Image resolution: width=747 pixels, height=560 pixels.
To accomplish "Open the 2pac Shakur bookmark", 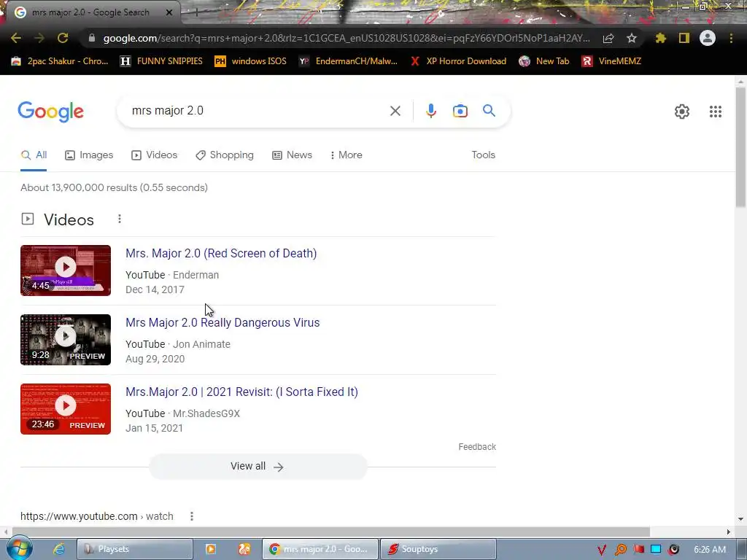I will pos(60,61).
